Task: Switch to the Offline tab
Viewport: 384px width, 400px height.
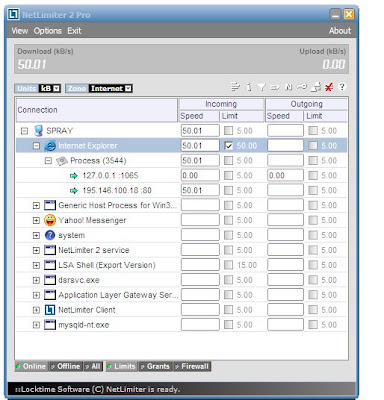Action: [x=66, y=366]
